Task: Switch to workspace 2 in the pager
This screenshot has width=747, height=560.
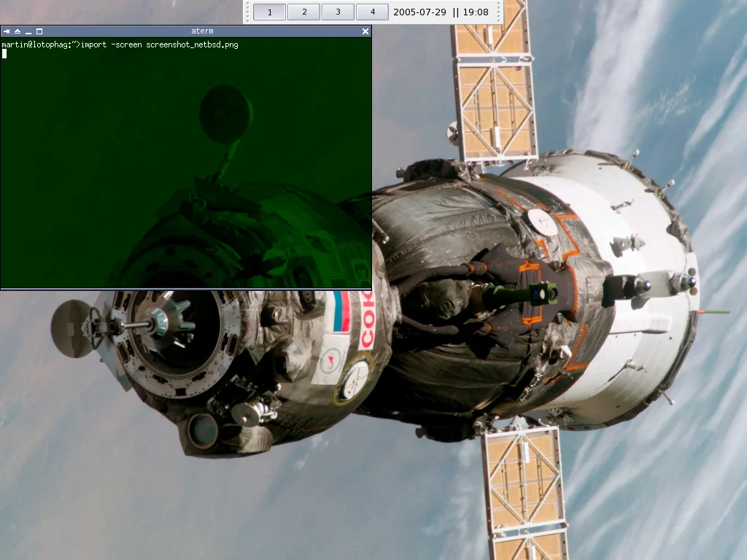Action: pos(304,12)
